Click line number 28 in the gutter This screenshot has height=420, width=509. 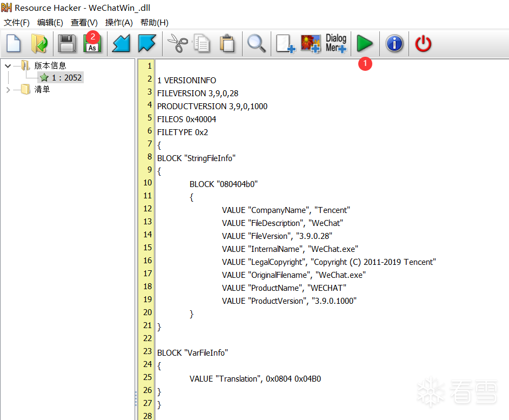tap(148, 416)
